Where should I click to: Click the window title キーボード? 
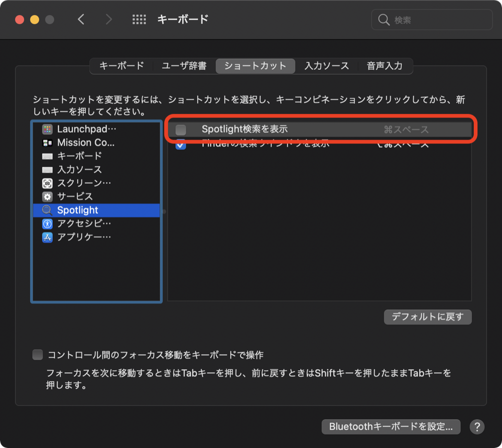pyautogui.click(x=183, y=20)
